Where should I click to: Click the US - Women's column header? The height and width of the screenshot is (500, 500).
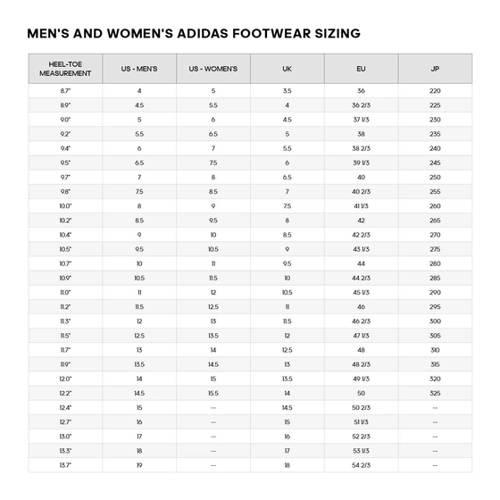pyautogui.click(x=213, y=69)
